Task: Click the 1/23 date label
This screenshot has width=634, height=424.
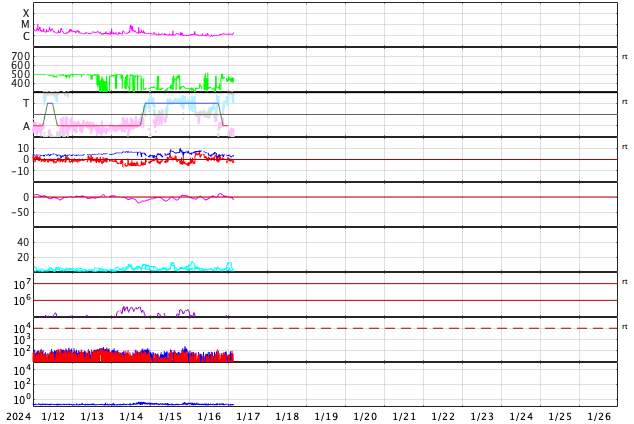Action: 482,416
